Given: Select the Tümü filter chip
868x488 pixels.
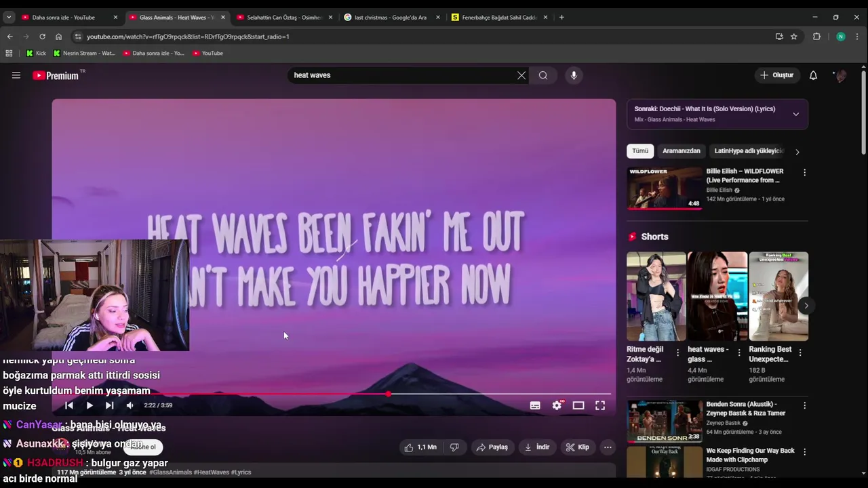Looking at the screenshot, I should tap(640, 151).
